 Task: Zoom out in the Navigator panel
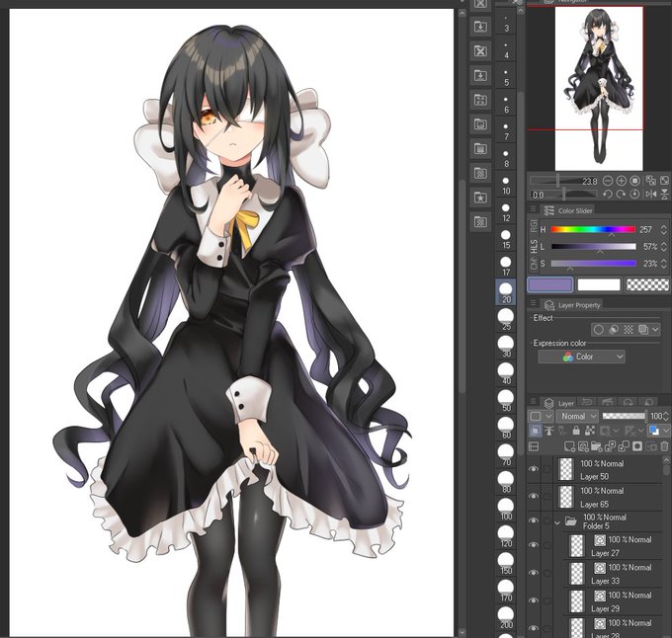[x=608, y=181]
